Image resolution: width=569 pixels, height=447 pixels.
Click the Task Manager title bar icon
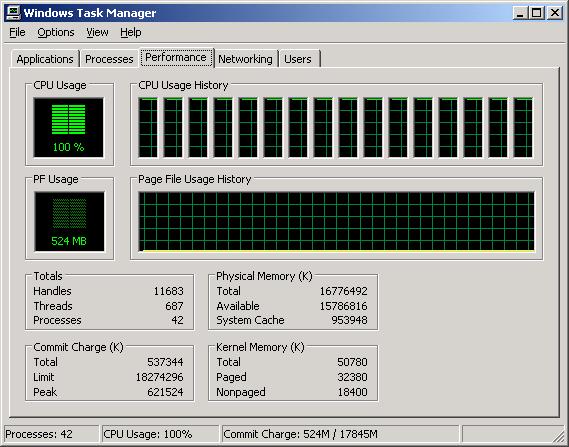point(13,13)
